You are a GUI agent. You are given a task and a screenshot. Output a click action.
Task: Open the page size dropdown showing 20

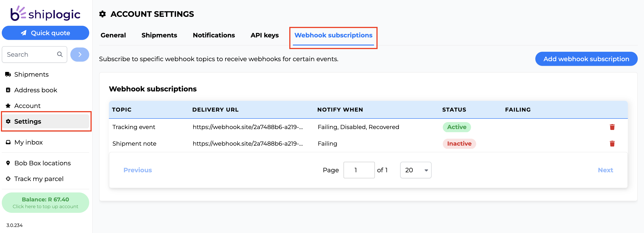(x=415, y=170)
